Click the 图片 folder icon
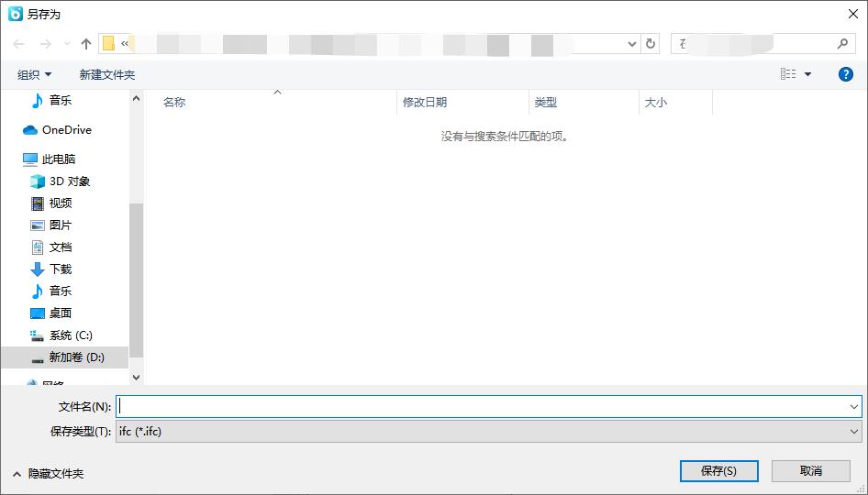 (x=37, y=225)
